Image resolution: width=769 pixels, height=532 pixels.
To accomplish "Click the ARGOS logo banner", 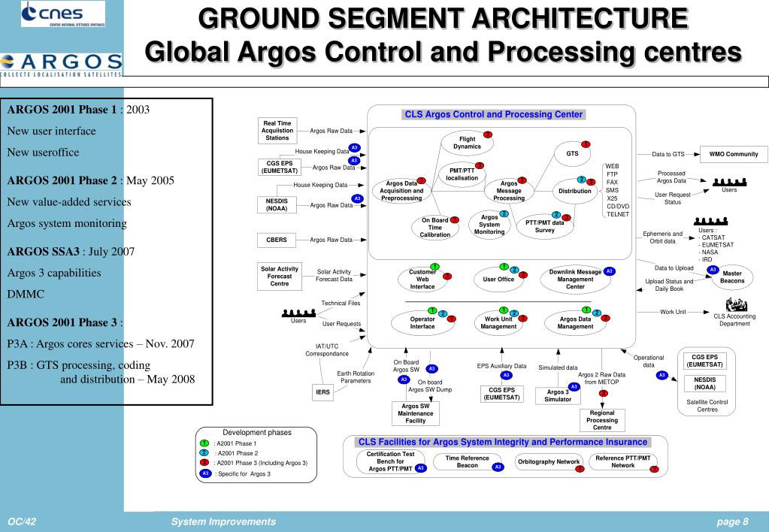I will pyautogui.click(x=61, y=65).
